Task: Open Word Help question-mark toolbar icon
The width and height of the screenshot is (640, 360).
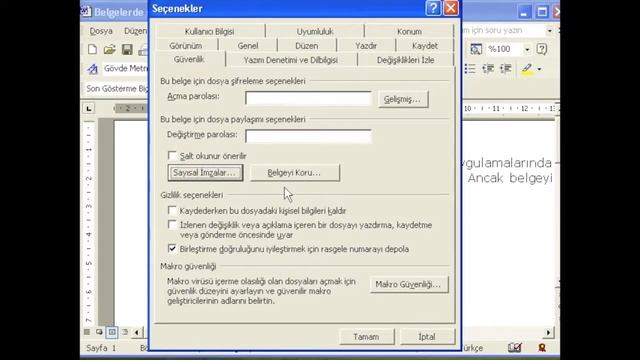Action: tap(542, 49)
